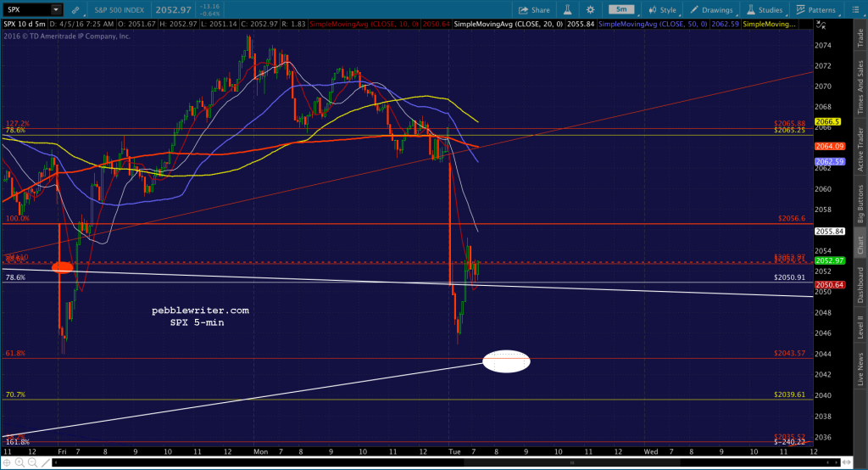
Task: Click the SimpleMovingAvg (CLOSE, 20, 0) label
Action: pyautogui.click(x=509, y=25)
